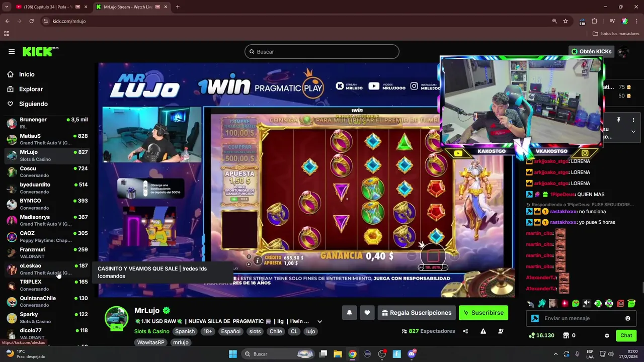Open the Kicks shop icon
This screenshot has height=362, width=644.
pyautogui.click(x=566, y=335)
